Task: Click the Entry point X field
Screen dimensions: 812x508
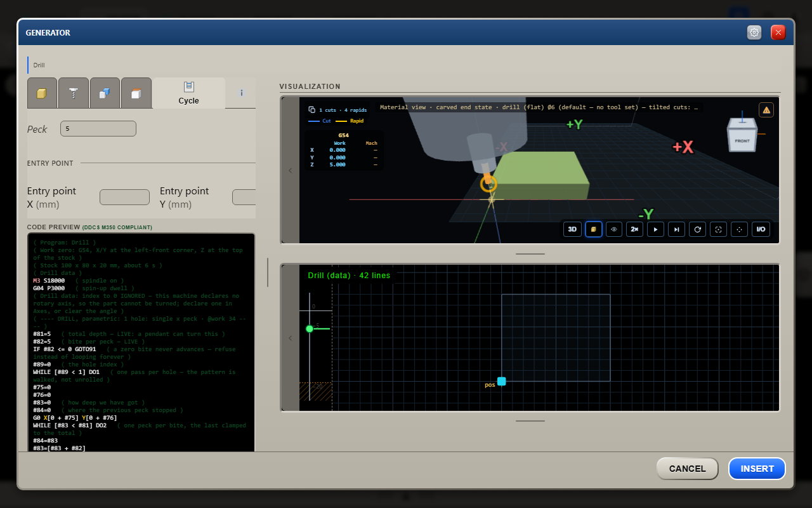Action: [124, 197]
